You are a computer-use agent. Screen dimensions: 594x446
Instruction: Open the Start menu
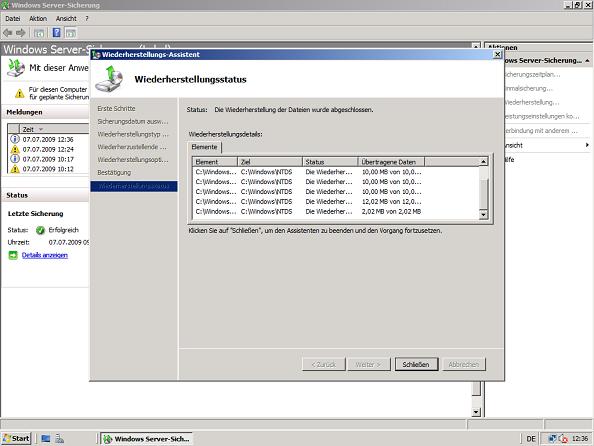(16, 438)
